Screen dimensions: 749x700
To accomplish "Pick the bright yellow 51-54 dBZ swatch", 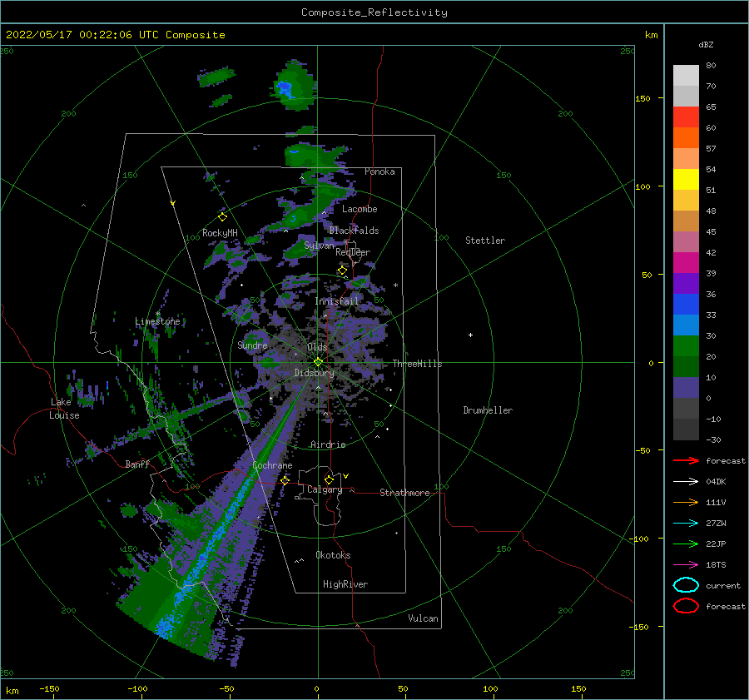I will point(686,179).
